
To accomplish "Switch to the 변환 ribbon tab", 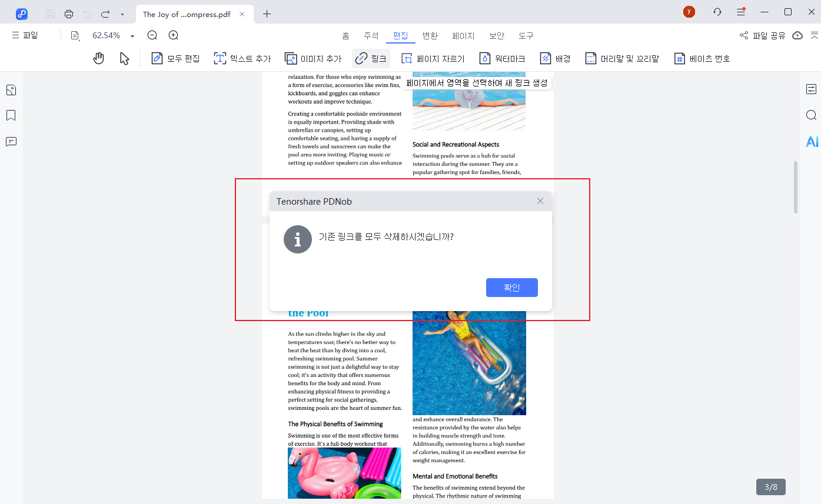I will point(430,35).
